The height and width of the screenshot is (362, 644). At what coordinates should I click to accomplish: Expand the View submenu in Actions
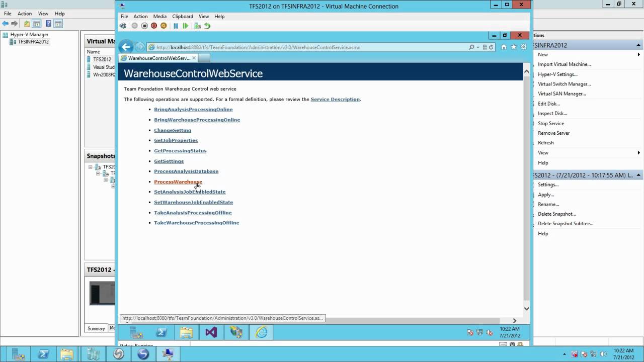tap(639, 152)
